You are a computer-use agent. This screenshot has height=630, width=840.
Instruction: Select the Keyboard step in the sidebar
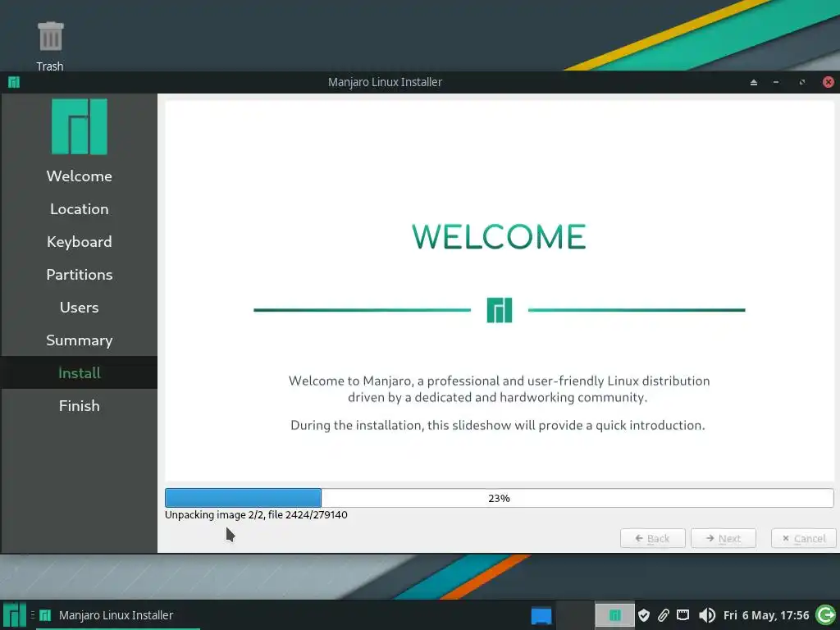point(80,242)
